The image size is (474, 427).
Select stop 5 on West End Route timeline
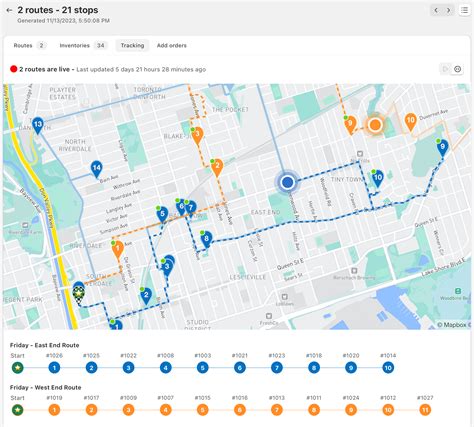click(x=203, y=410)
